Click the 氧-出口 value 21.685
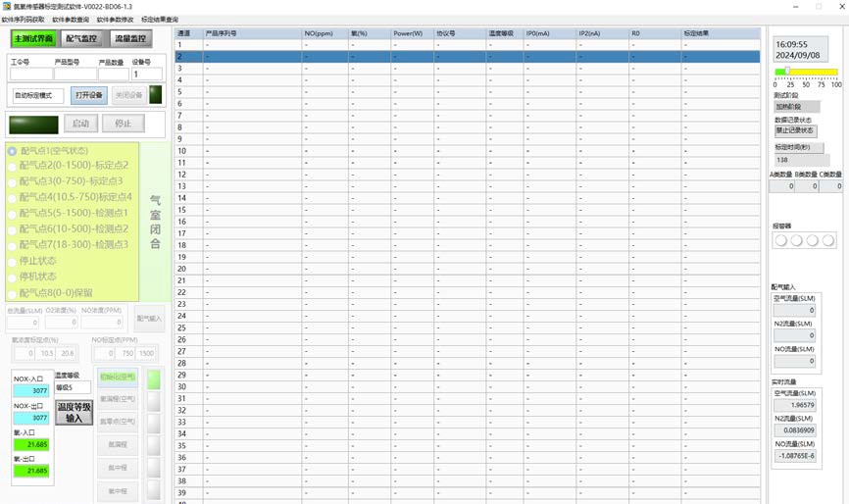This screenshot has height=504, width=849. [31, 471]
